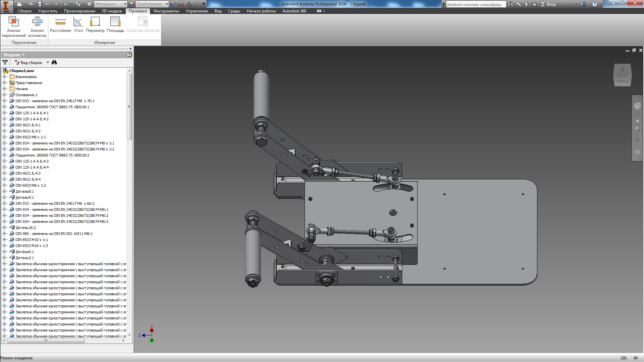Click the Look At tool in navigation bar
Viewport: 644px width, 362px height.
point(637,152)
